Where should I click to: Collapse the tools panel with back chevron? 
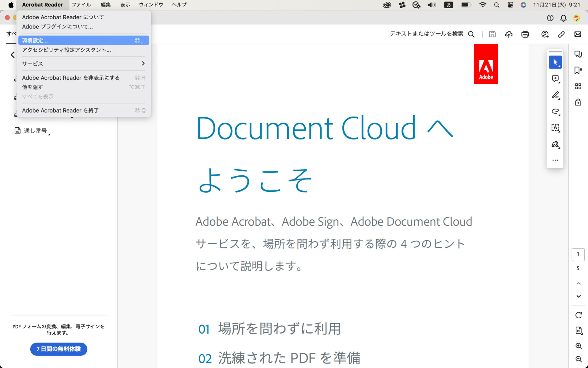point(13,55)
